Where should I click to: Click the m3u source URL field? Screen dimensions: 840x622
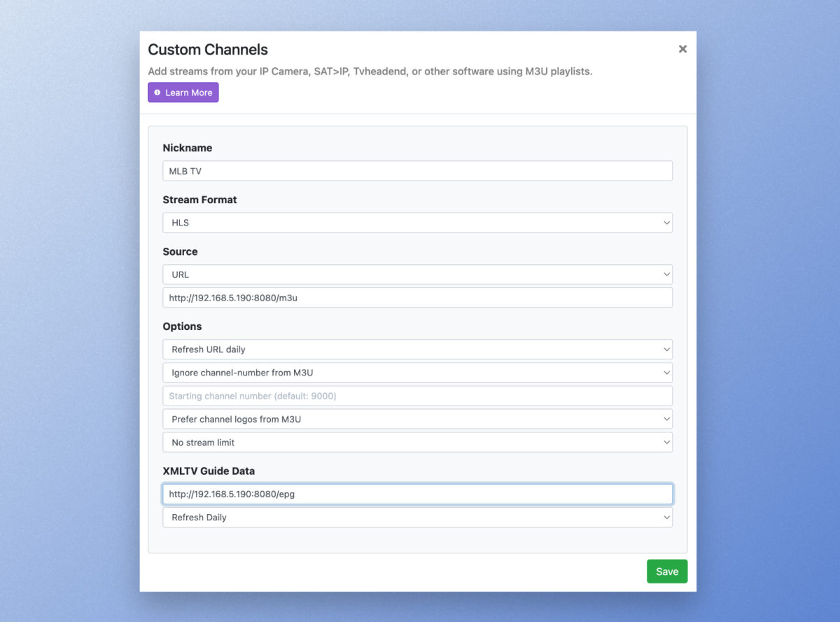pyautogui.click(x=417, y=298)
